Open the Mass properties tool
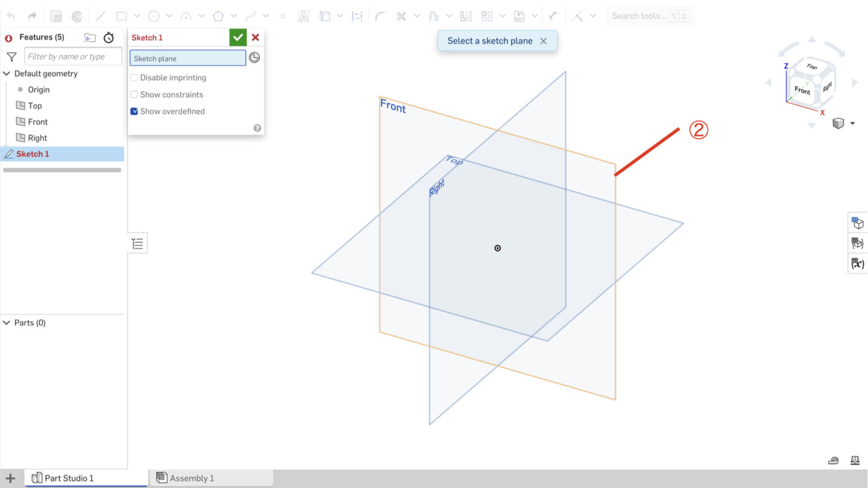 click(856, 460)
